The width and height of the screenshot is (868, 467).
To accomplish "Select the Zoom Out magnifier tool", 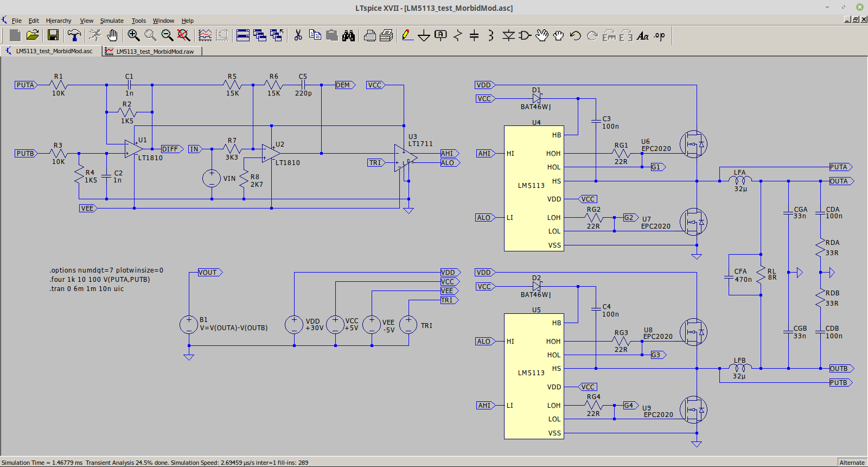I will click(167, 35).
